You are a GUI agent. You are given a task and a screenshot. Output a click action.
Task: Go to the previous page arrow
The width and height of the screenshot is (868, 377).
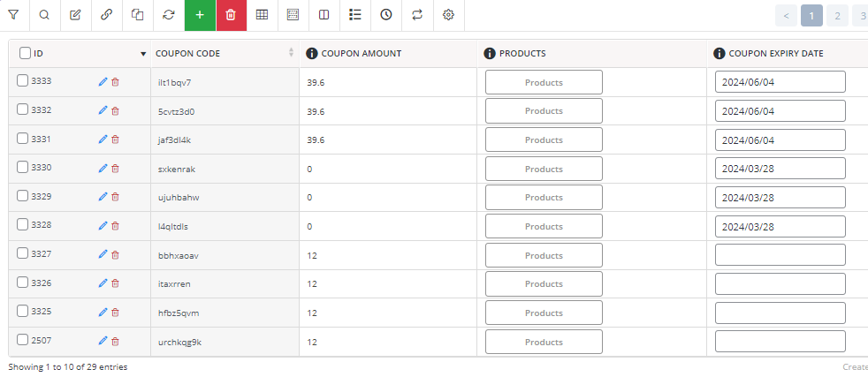point(786,16)
